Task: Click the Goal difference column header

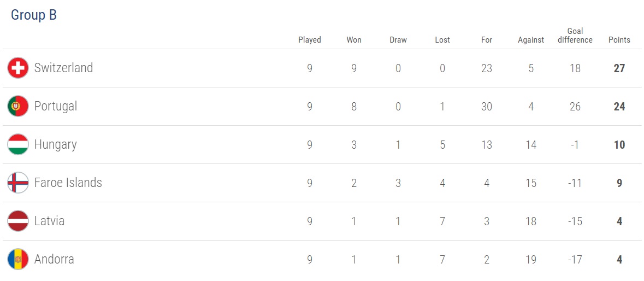Action: click(x=575, y=36)
